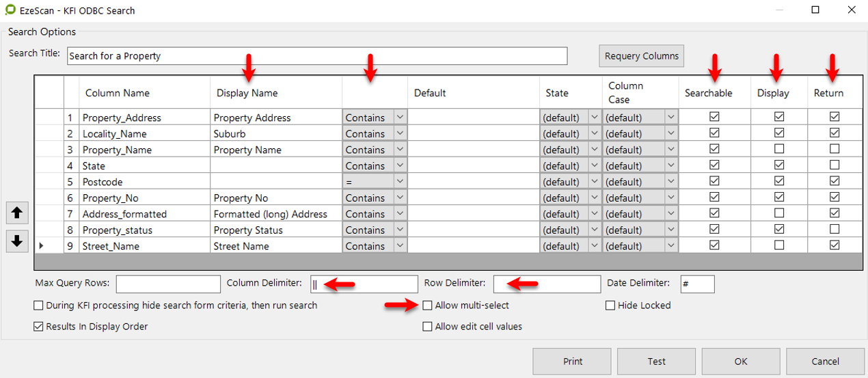Toggle Return checkbox for State row
868x378 pixels.
tap(834, 165)
